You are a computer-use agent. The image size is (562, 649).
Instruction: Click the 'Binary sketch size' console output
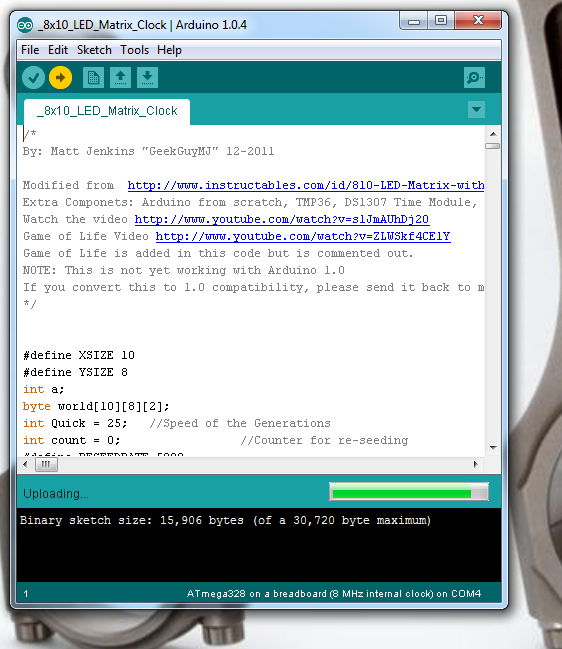pyautogui.click(x=226, y=520)
